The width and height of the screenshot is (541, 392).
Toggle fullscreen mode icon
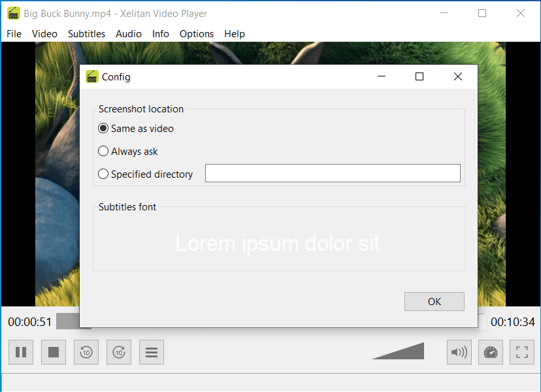[x=522, y=352]
